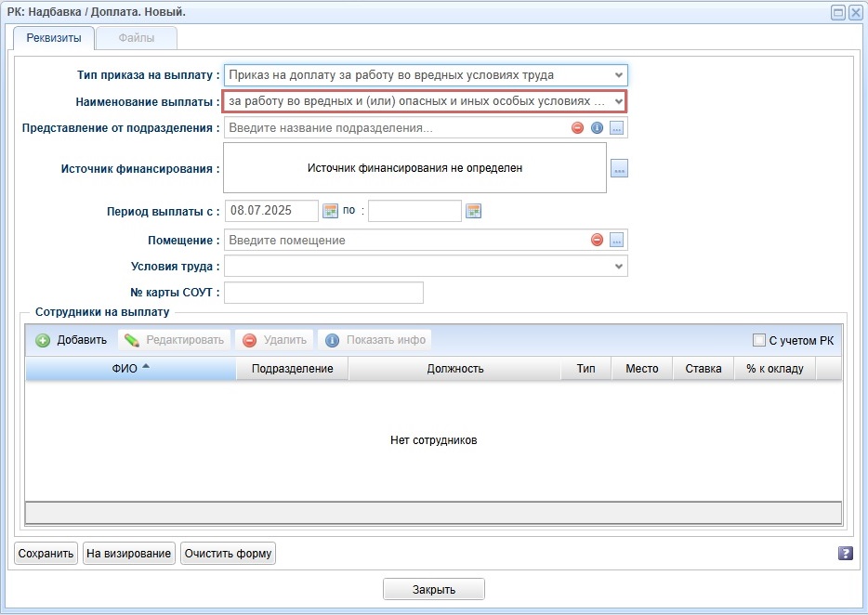
Task: Open calendar for period end date
Action: [x=473, y=211]
